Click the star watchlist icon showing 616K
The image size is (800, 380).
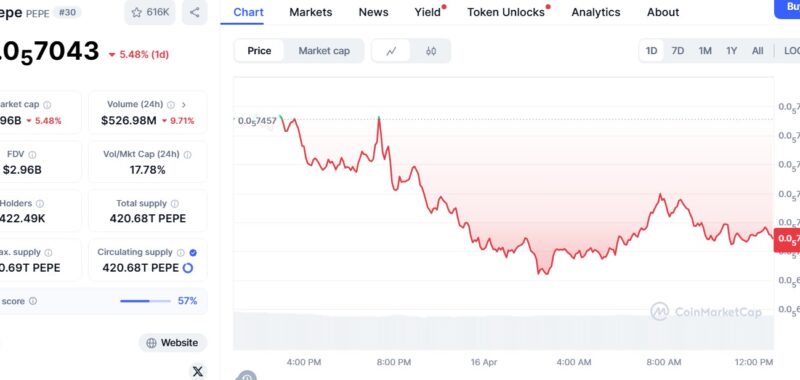click(x=136, y=12)
